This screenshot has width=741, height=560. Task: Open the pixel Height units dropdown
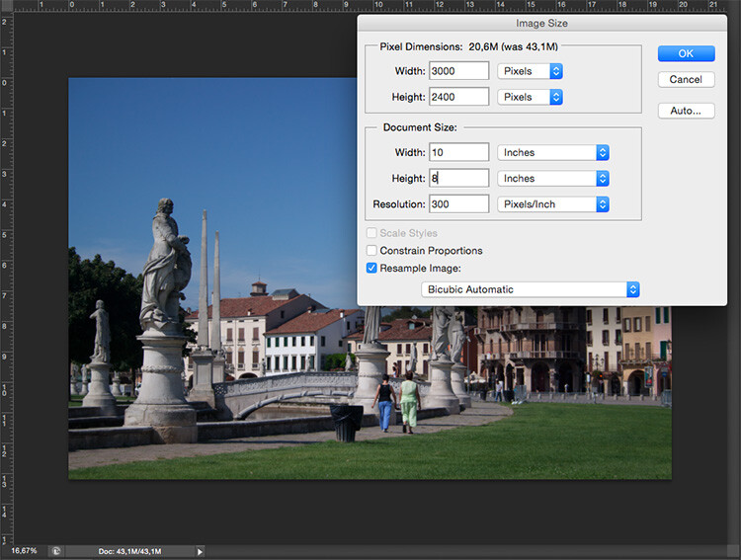(x=530, y=97)
